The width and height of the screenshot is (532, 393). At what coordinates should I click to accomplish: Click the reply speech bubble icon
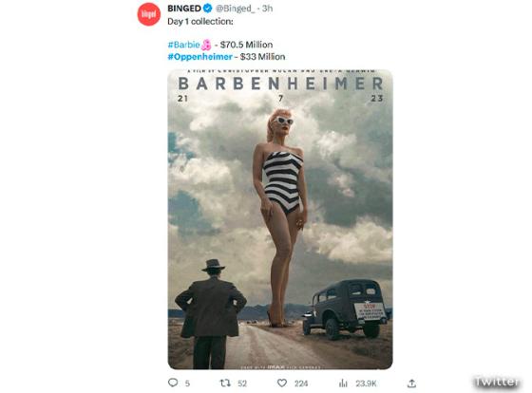(x=173, y=383)
